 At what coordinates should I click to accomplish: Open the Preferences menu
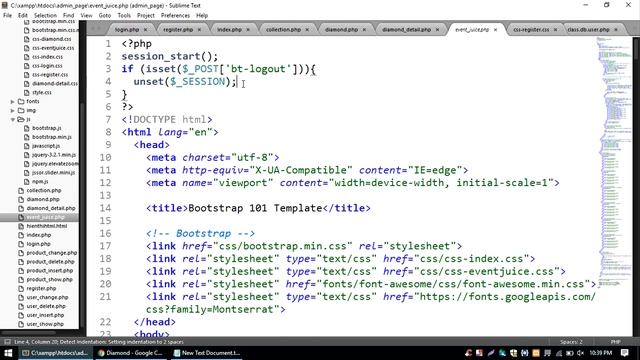[175, 15]
